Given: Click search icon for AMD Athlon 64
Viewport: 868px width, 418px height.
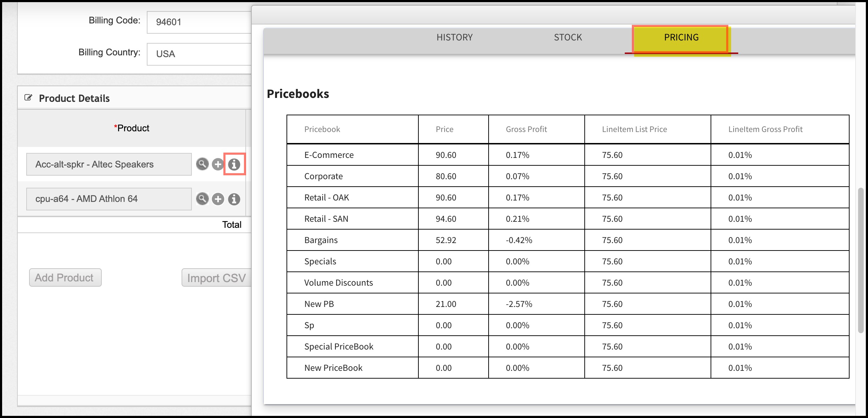Looking at the screenshot, I should (202, 199).
